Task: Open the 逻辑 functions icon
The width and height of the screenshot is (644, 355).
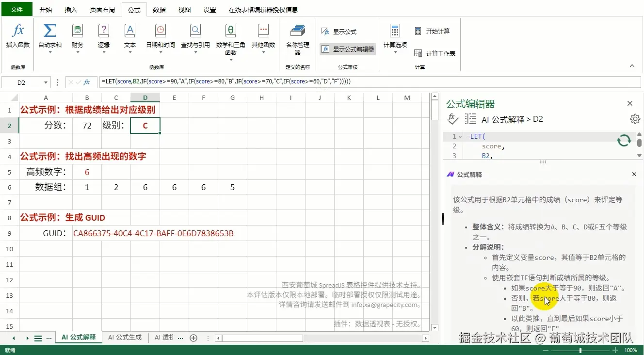Action: 104,31
